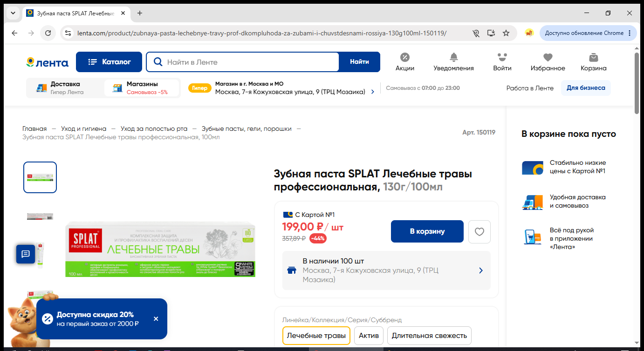The width and height of the screenshot is (644, 351).
Task: Open the Акции promotions page
Action: coord(405,62)
